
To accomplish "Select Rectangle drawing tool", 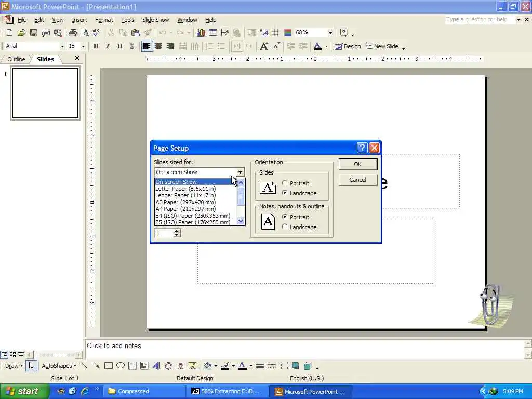I will (x=109, y=366).
